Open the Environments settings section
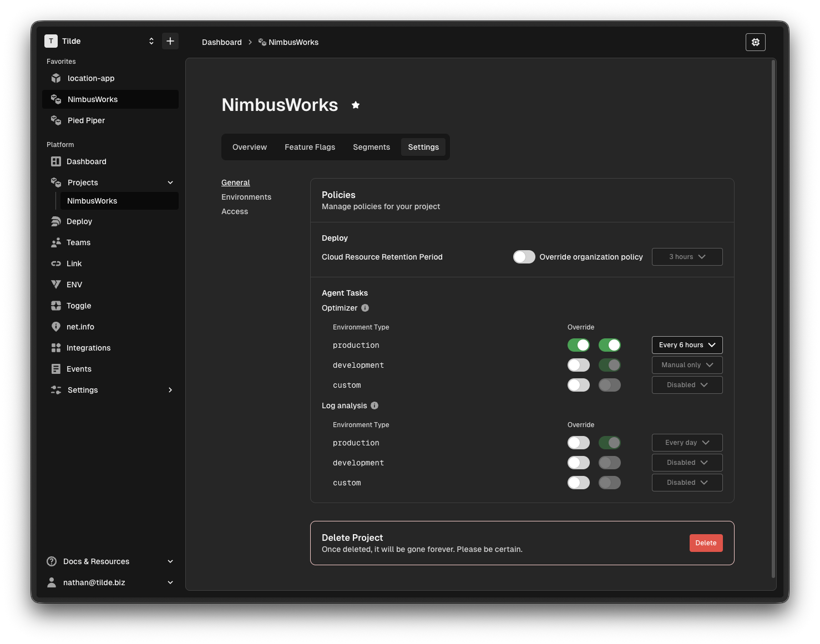 coord(246,197)
